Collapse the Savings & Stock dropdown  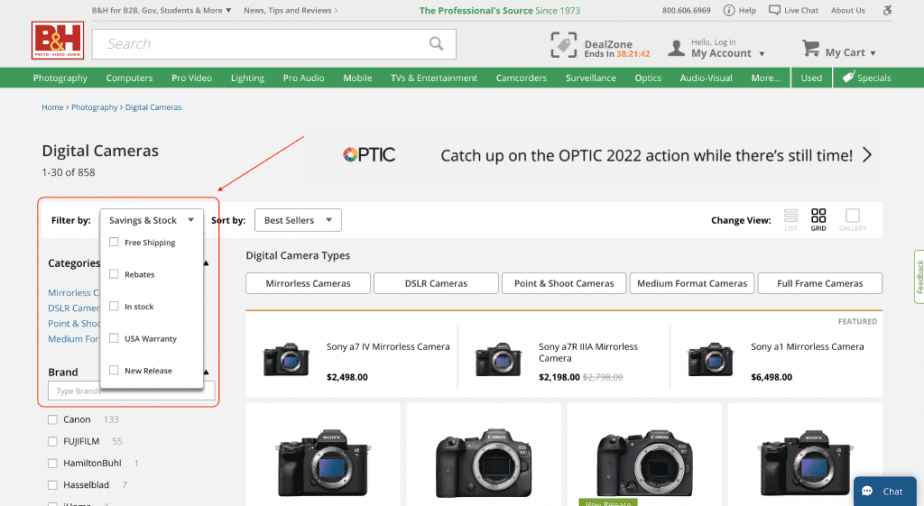pos(151,220)
